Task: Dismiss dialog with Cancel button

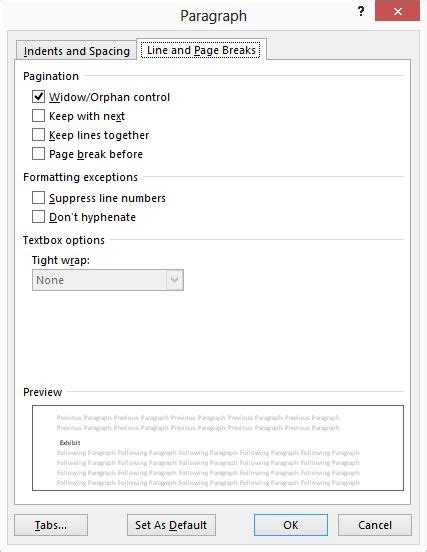Action: (x=375, y=525)
